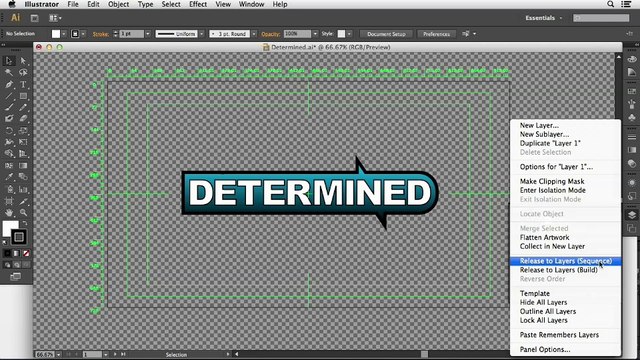Select the Magic Wand tool
Screen dimensions: 640x360
click(x=9, y=73)
